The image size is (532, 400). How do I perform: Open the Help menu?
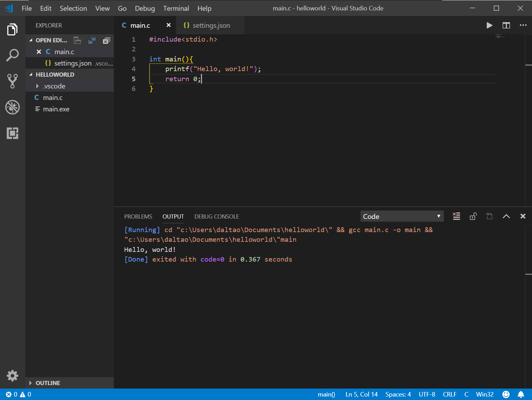click(204, 8)
